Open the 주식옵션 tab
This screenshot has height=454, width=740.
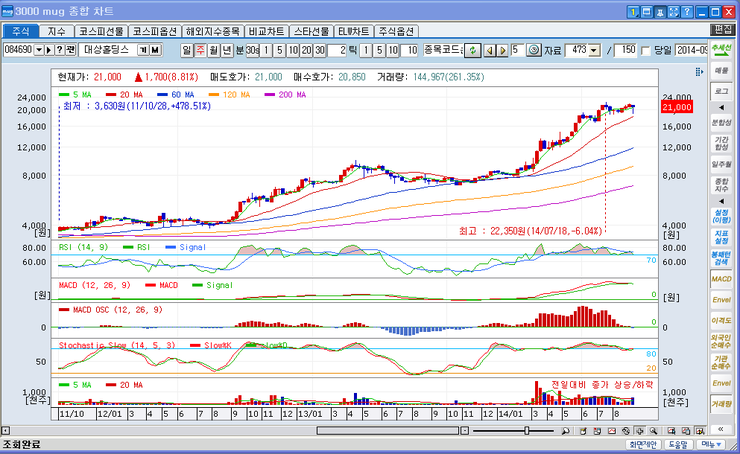coord(396,31)
